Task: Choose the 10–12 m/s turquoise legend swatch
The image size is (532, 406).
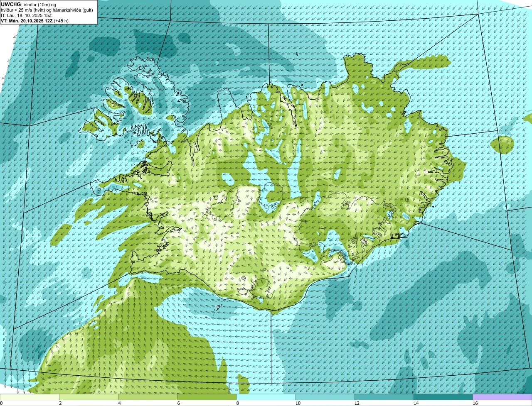Action: pos(325,397)
